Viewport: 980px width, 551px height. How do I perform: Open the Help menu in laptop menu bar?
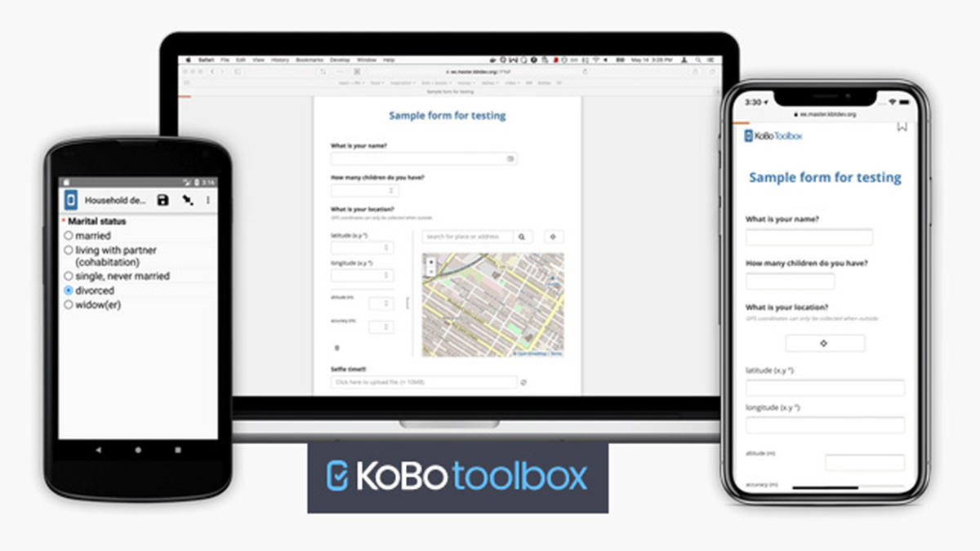click(x=389, y=60)
